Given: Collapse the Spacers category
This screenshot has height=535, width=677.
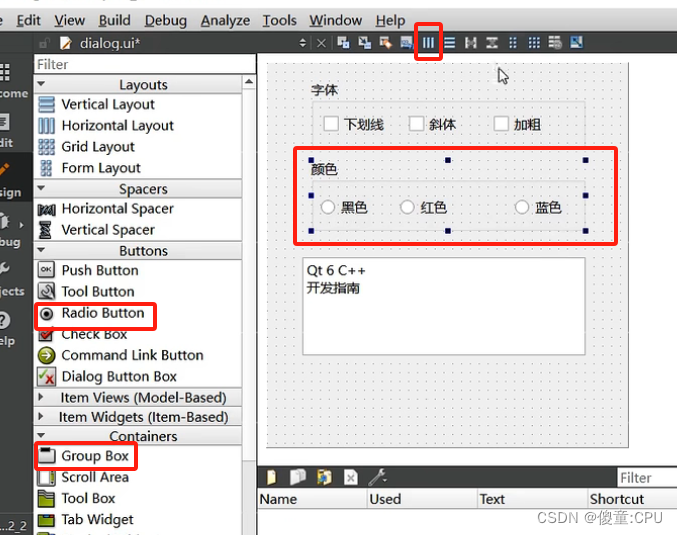Looking at the screenshot, I should pos(41,188).
